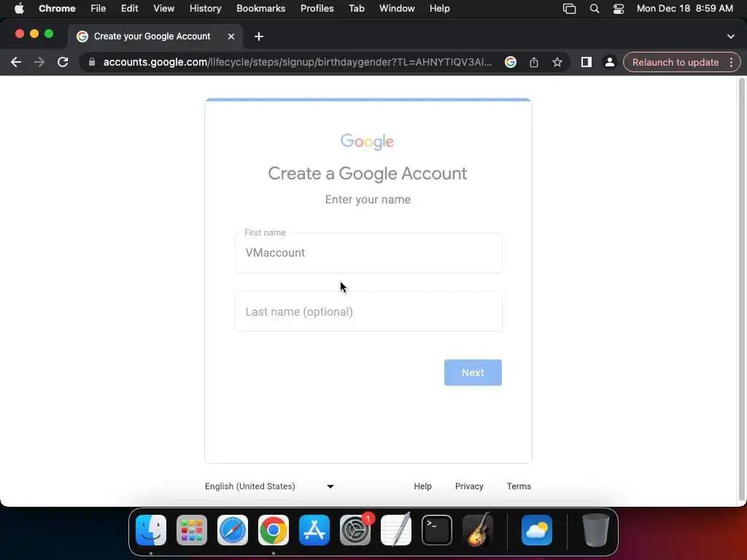Open the Help link in footer
747x560 pixels.
pos(422,486)
